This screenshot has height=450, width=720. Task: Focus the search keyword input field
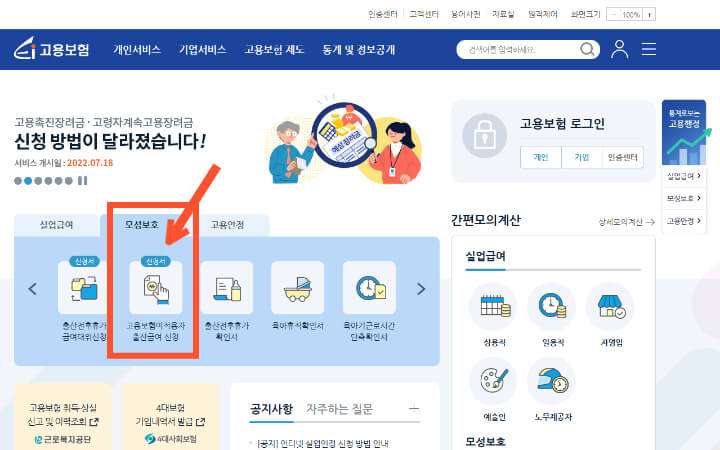[x=519, y=49]
